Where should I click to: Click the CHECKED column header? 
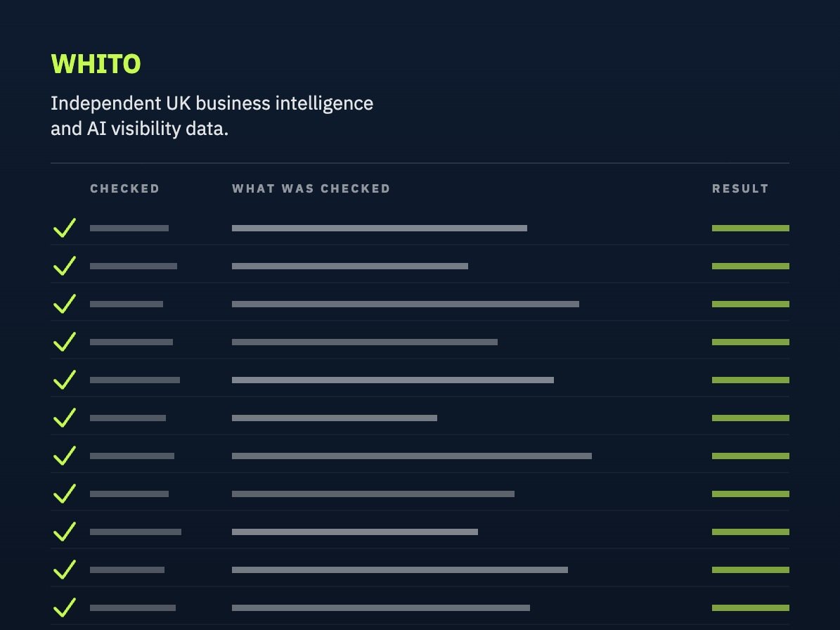click(x=125, y=188)
